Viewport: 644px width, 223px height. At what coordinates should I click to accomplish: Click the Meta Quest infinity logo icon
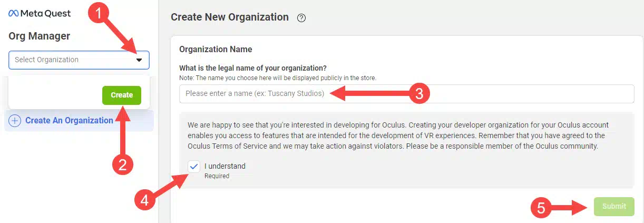pyautogui.click(x=14, y=14)
